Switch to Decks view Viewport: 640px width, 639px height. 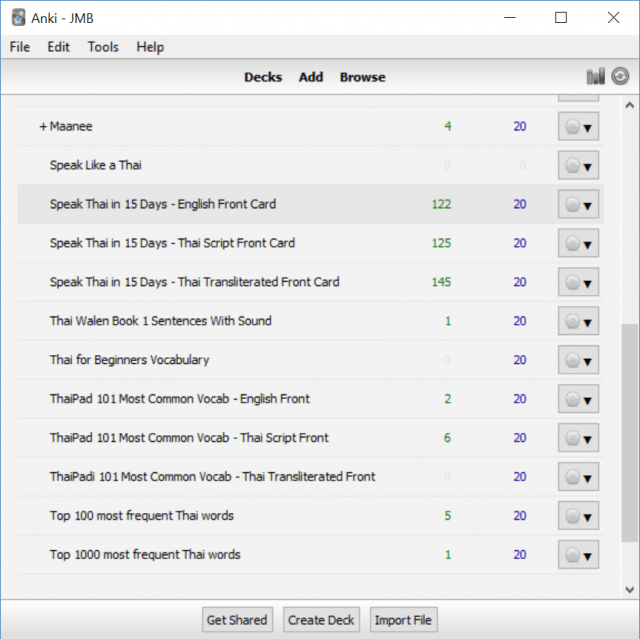coord(263,77)
